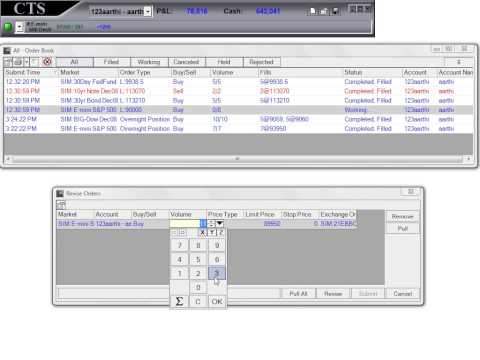Click the Revise Orders toolbar icon
480x360 pixels.
click(61, 205)
